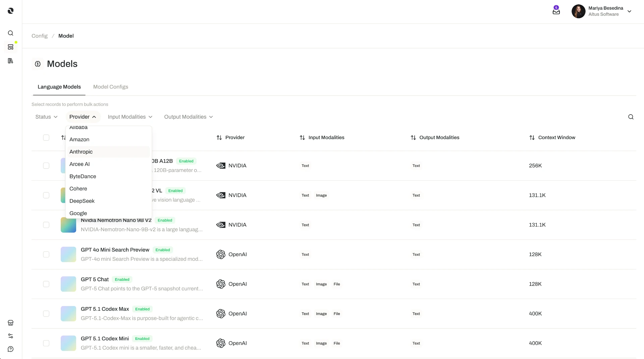The width and height of the screenshot is (644, 359).
Task: Click the Model breadcrumb item
Action: [66, 36]
